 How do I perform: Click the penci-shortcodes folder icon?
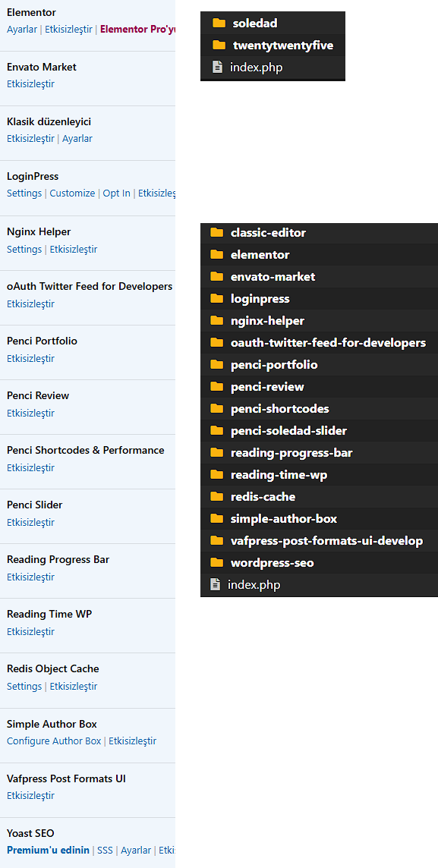tap(216, 408)
